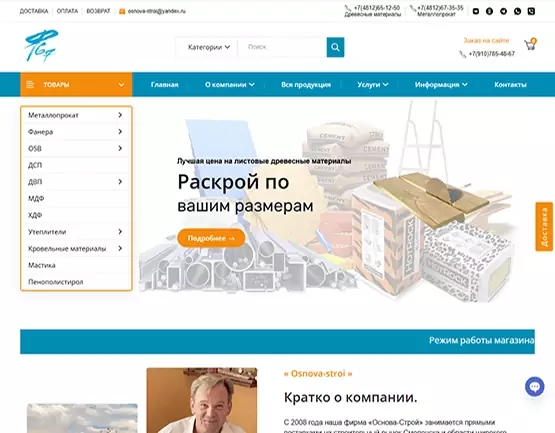Expand the Категории dropdown in search

(209, 47)
